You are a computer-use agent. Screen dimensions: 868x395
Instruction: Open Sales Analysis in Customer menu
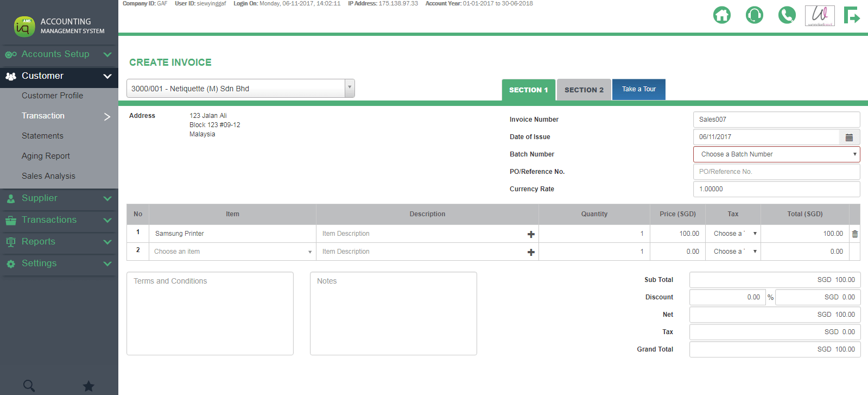tap(48, 176)
